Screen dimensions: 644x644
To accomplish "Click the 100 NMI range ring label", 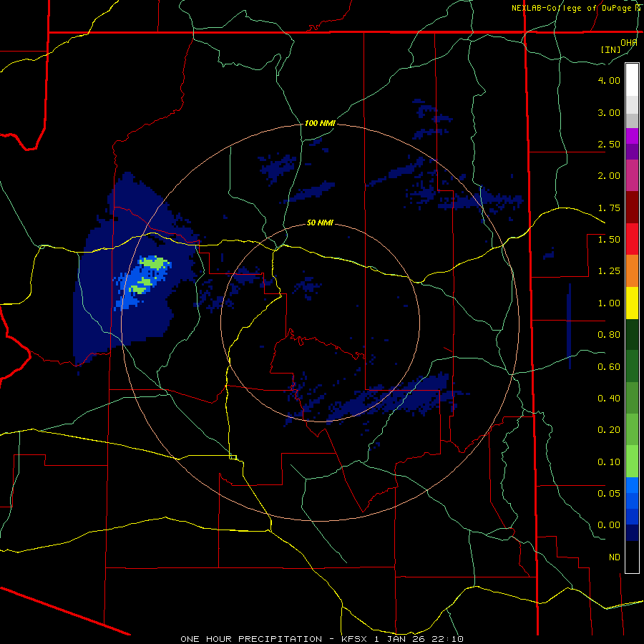I will tap(320, 123).
